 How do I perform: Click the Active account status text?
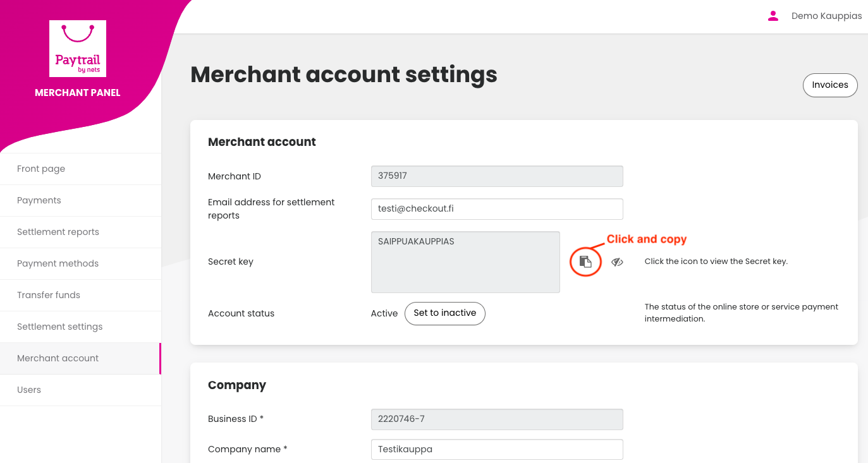tap(384, 313)
